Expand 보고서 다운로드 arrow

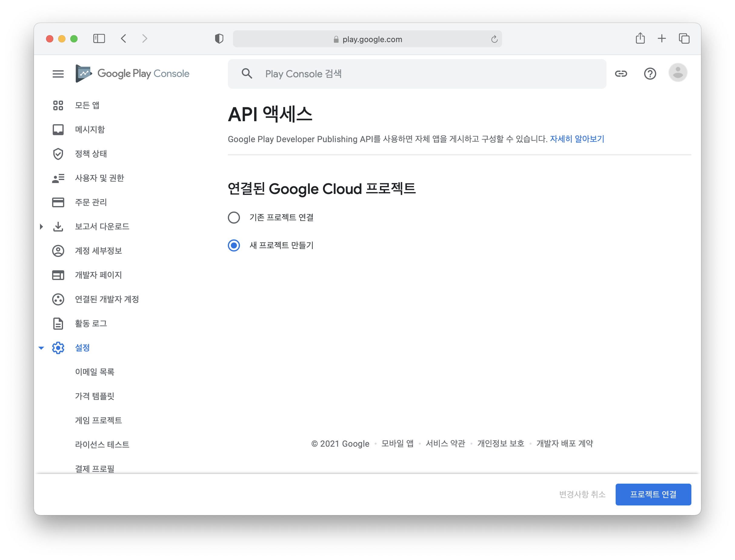point(41,227)
